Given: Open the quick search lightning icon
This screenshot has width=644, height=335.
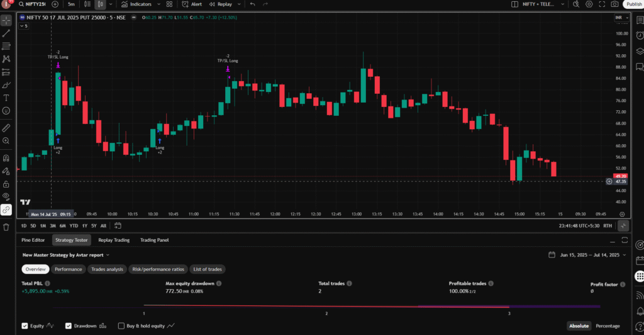Looking at the screenshot, I should [576, 4].
